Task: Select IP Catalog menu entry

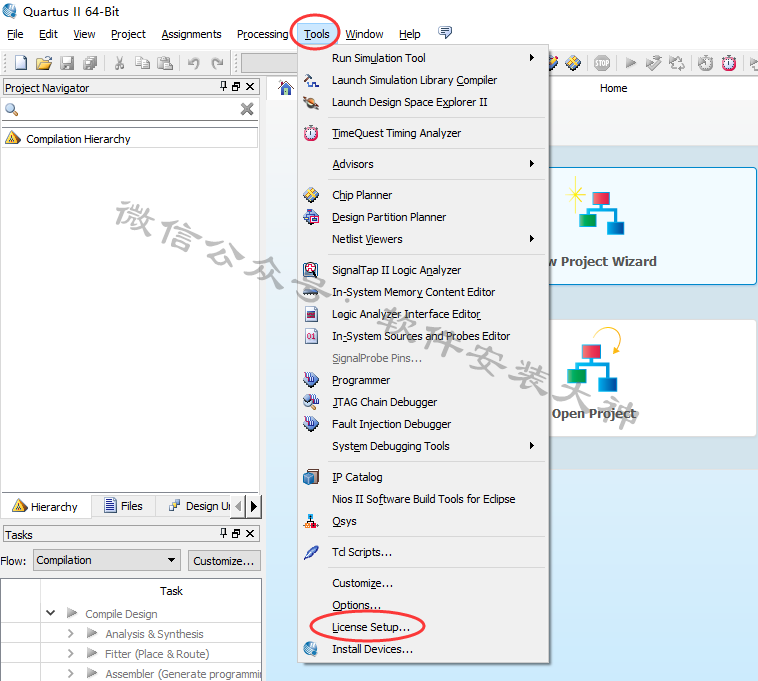Action: pyautogui.click(x=423, y=477)
